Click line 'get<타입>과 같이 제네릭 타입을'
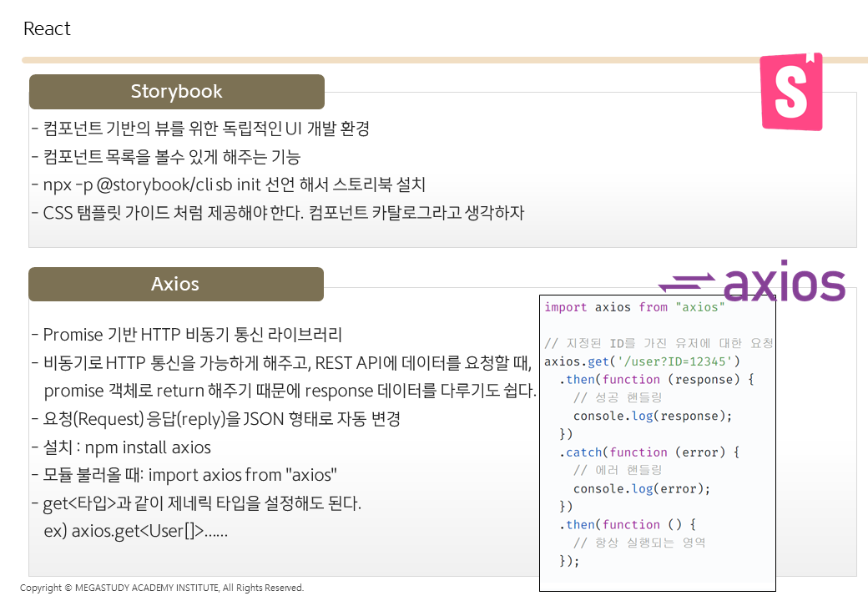868x601 pixels. point(196,503)
